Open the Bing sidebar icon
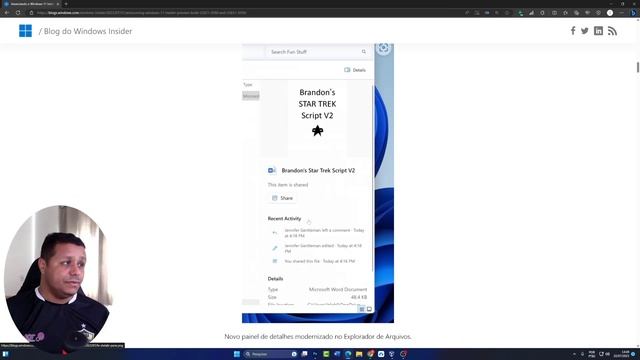Viewport: 640px width, 360px height. tap(633, 13)
